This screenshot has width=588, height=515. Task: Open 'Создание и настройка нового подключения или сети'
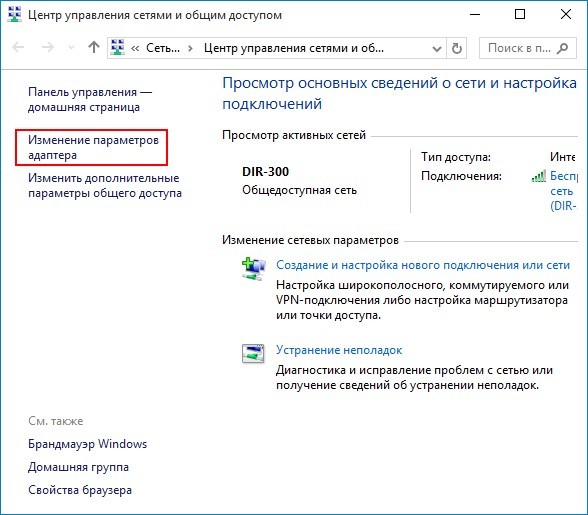423,265
